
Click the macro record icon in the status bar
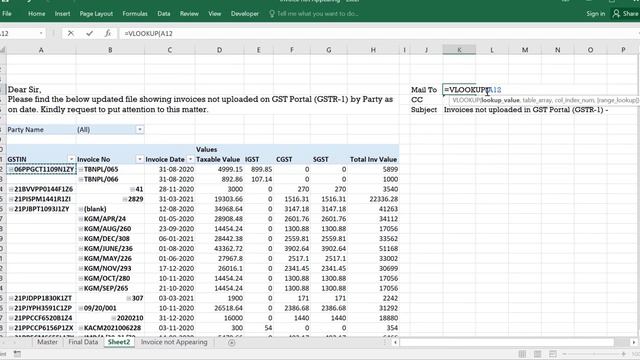(x=17, y=354)
